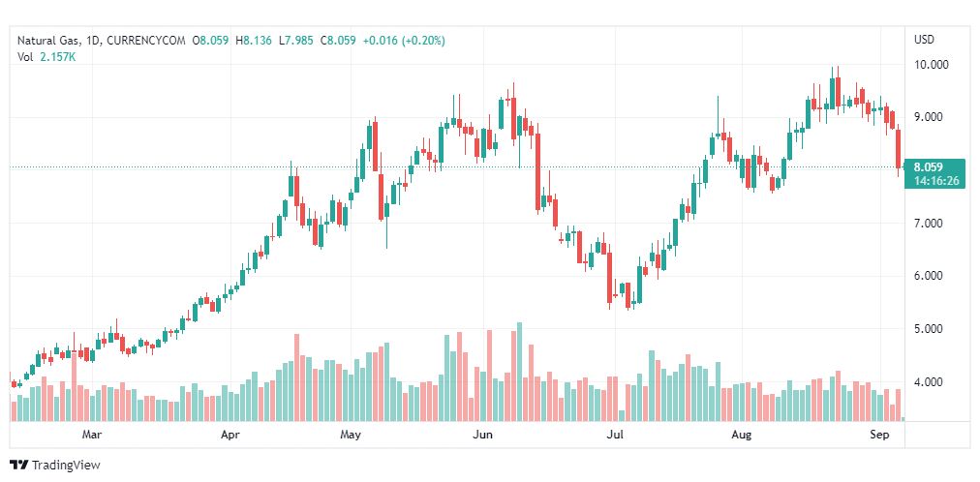The height and width of the screenshot is (482, 980).
Task: Click the TradingView logo
Action: click(55, 466)
